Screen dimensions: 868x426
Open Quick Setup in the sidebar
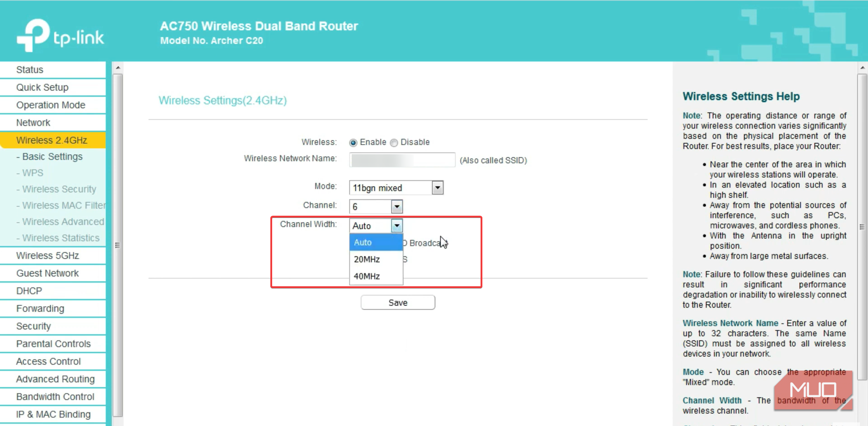pyautogui.click(x=53, y=87)
